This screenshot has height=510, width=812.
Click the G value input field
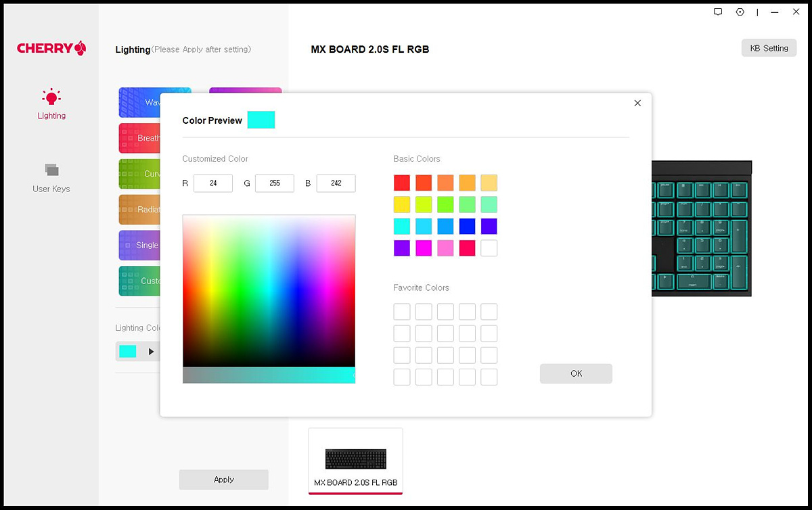pos(275,183)
